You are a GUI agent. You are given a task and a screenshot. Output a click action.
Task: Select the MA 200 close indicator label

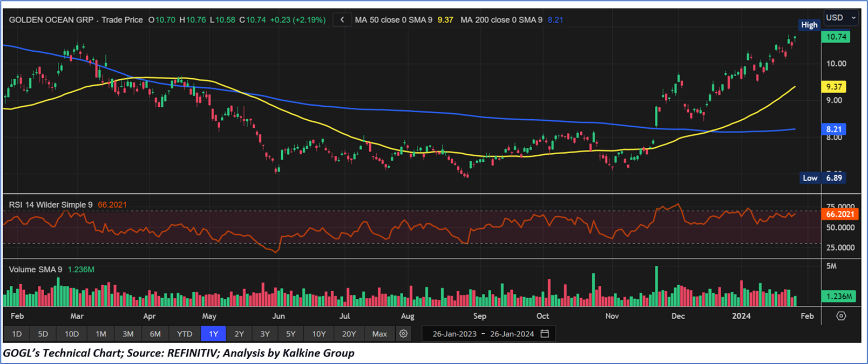coord(501,20)
